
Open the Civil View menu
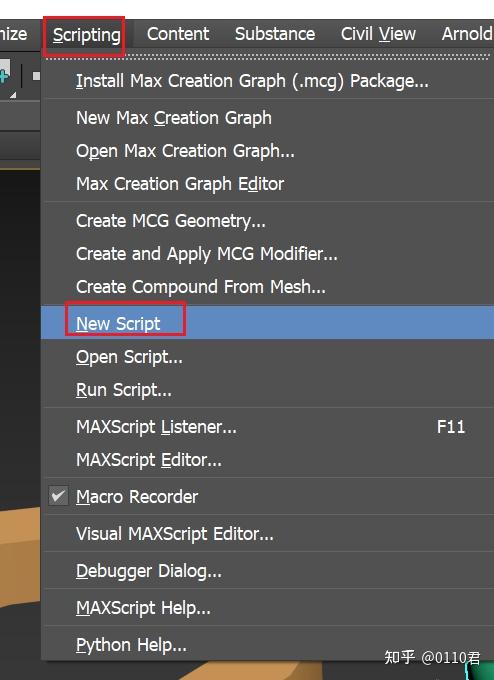[378, 34]
